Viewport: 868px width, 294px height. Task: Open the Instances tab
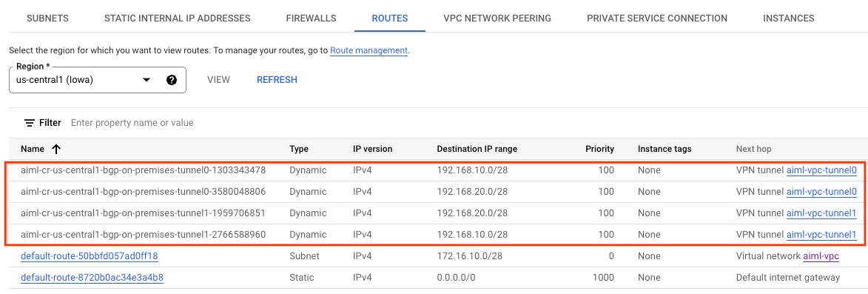coord(788,19)
